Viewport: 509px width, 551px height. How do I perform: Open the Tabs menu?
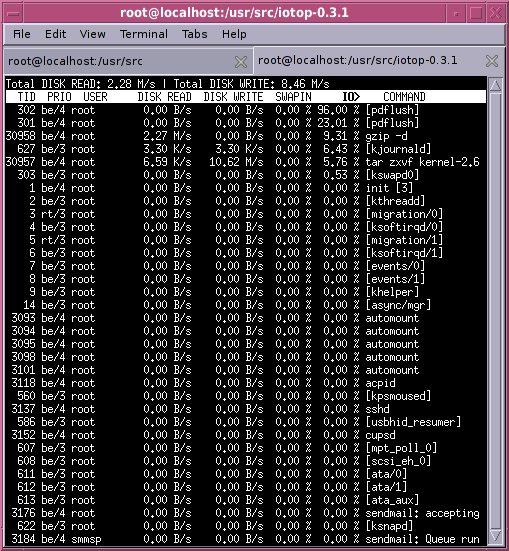click(x=194, y=34)
